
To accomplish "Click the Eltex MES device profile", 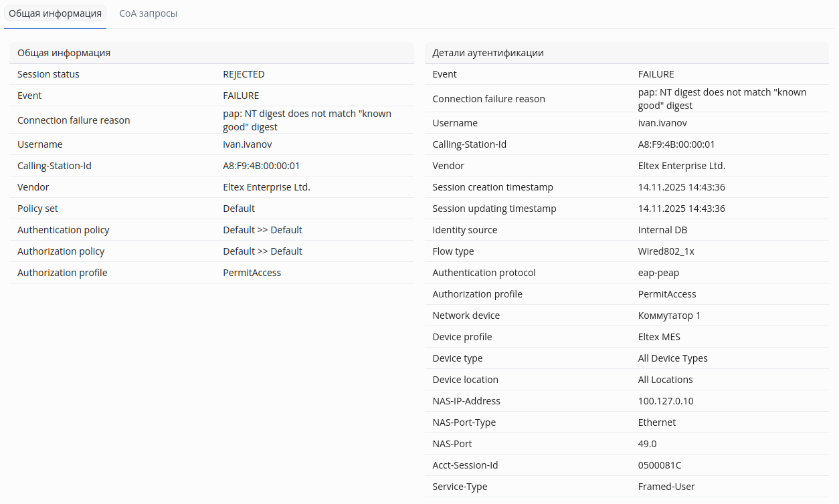I will (x=659, y=337).
